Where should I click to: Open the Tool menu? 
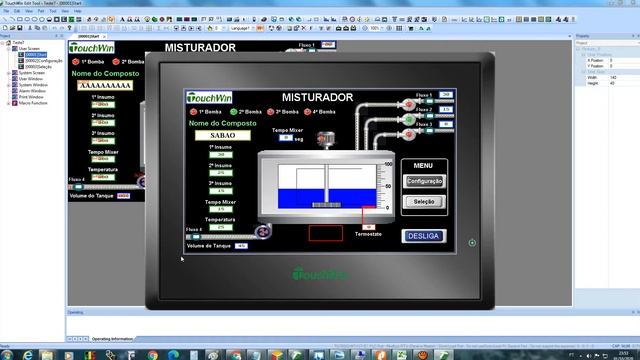pos(53,11)
